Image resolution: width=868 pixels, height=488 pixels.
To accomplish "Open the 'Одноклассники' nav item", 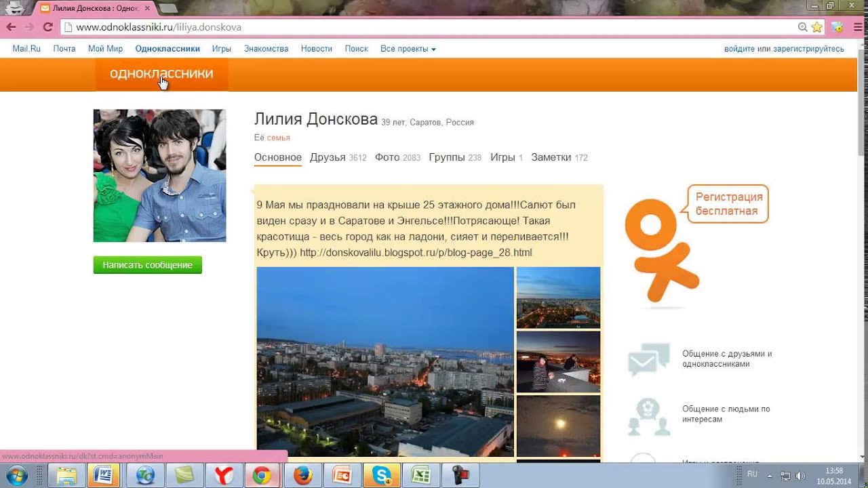I will point(167,49).
